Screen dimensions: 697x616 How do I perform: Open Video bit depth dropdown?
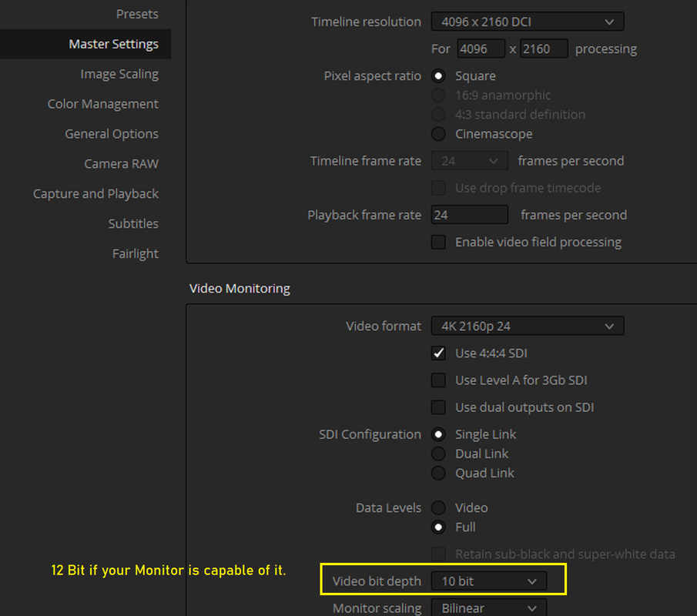pyautogui.click(x=488, y=581)
